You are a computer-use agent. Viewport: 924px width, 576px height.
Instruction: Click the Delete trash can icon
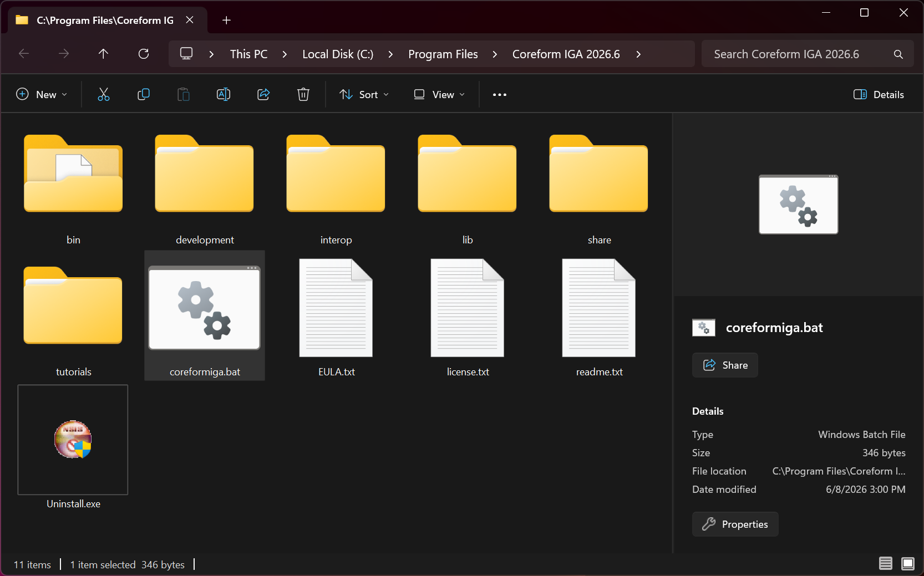pos(303,94)
